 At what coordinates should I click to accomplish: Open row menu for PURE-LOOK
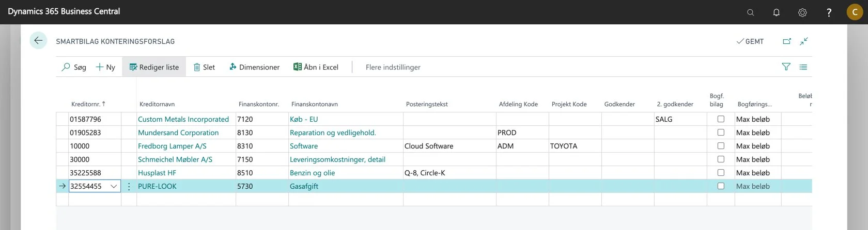[x=129, y=186]
